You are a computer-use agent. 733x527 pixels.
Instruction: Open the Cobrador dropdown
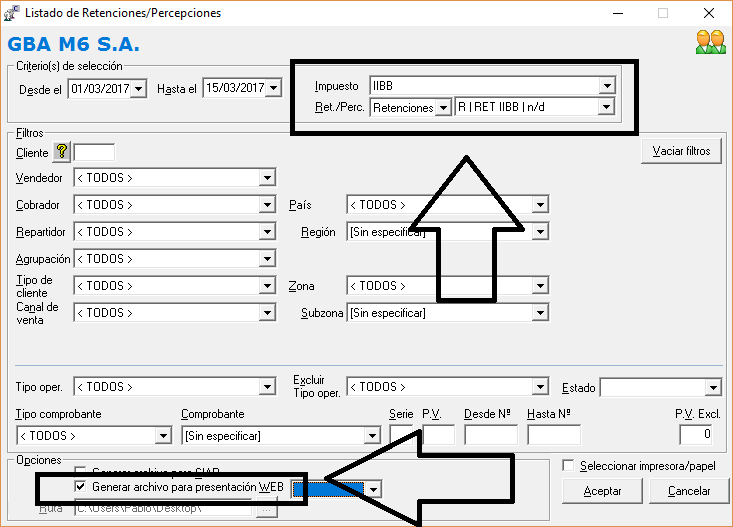click(267, 205)
